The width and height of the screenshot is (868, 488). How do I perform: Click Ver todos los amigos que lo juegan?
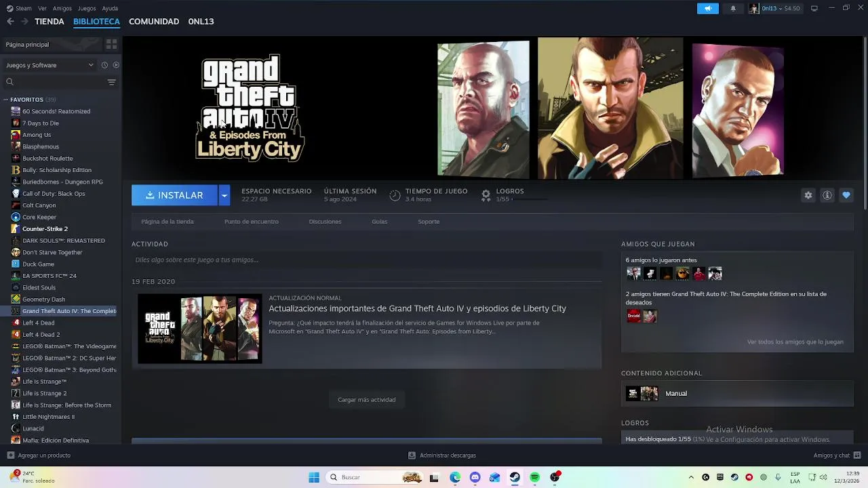point(795,342)
